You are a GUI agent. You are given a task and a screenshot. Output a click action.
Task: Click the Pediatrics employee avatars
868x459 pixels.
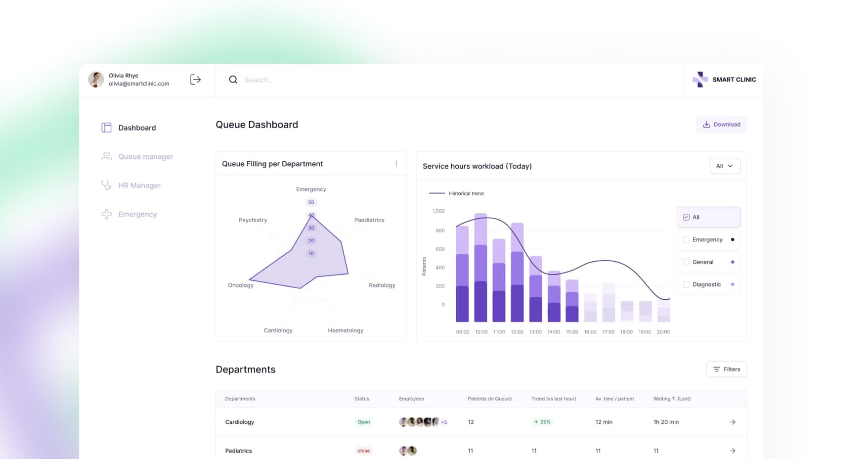click(x=408, y=451)
